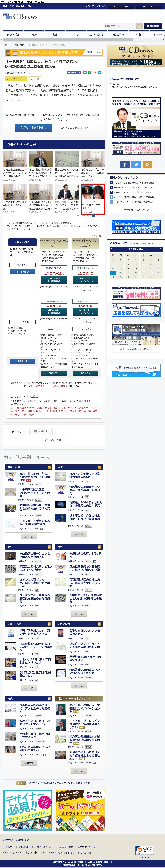This screenshot has width=165, height=868.
Task: Open the 特集 navigation tab
Action: pos(139,35)
